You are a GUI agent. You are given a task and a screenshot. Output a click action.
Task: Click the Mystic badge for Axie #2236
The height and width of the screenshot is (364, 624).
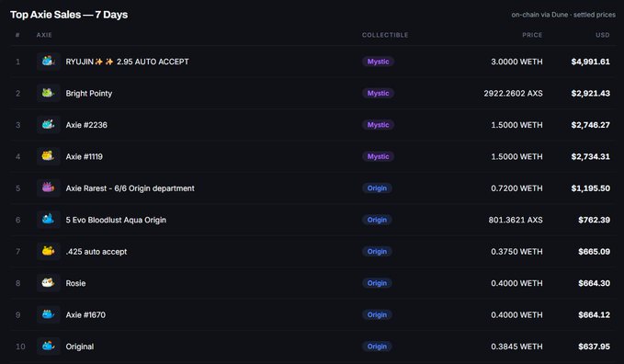tap(378, 125)
